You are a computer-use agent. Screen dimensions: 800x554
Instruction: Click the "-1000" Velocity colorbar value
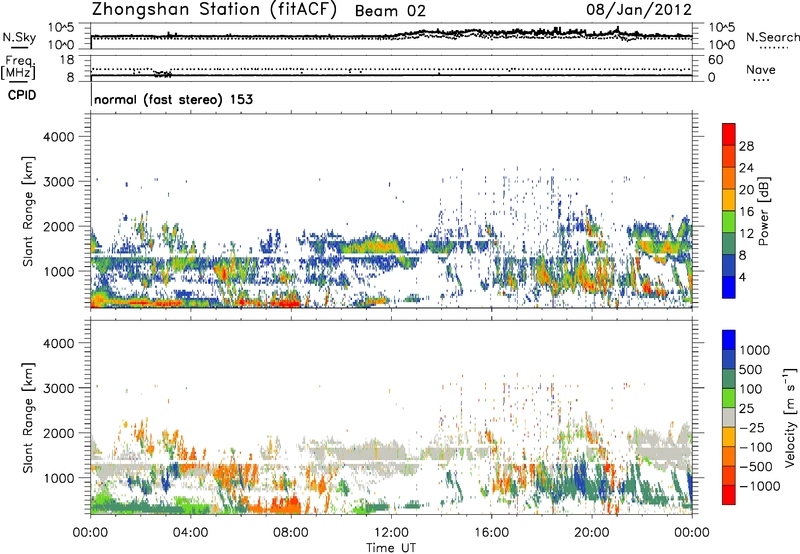pos(760,486)
